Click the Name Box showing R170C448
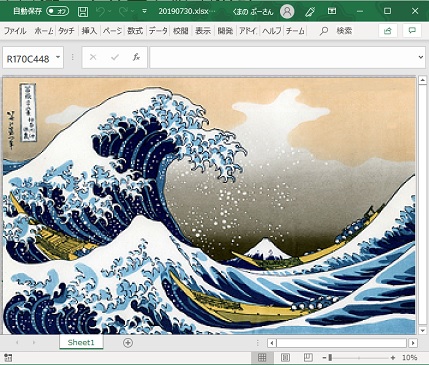Image resolution: width=429 pixels, height=365 pixels. (28, 59)
